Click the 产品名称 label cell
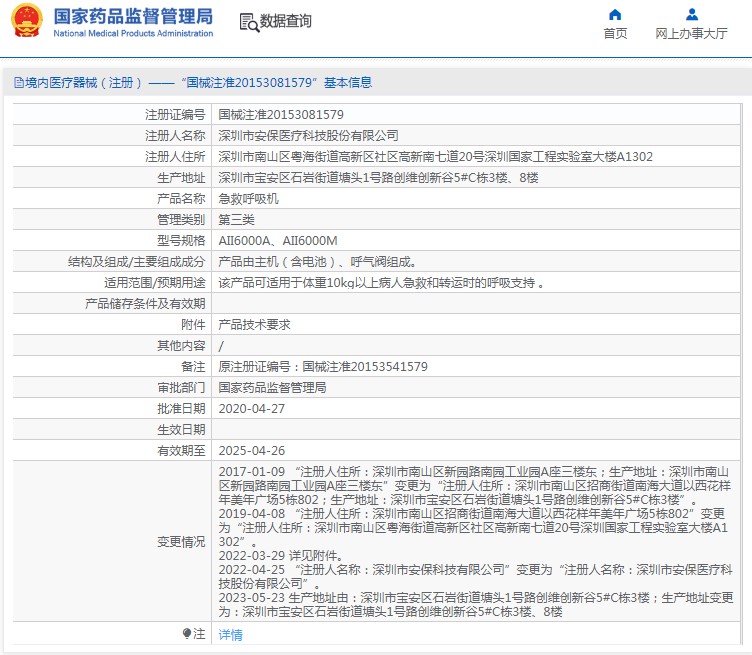This screenshot has height=655, width=752. [x=112, y=199]
